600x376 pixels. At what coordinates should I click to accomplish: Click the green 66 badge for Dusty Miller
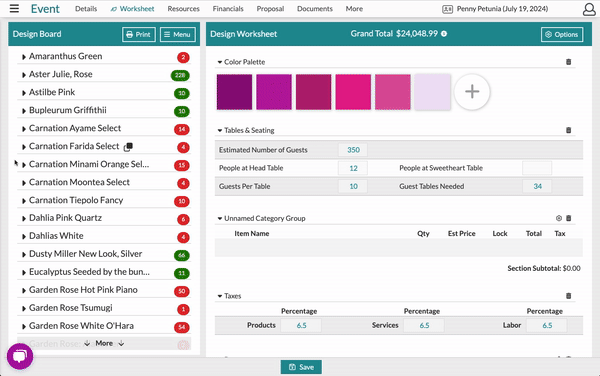pos(182,255)
